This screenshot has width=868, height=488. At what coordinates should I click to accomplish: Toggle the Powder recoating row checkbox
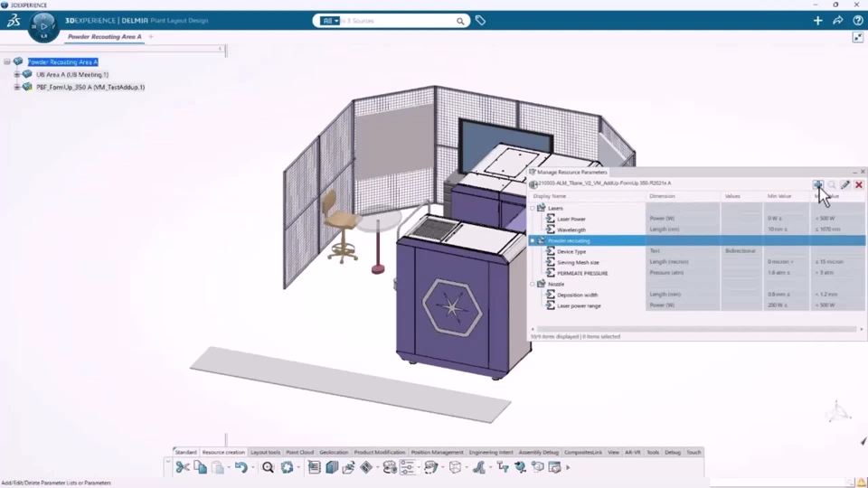coord(533,240)
